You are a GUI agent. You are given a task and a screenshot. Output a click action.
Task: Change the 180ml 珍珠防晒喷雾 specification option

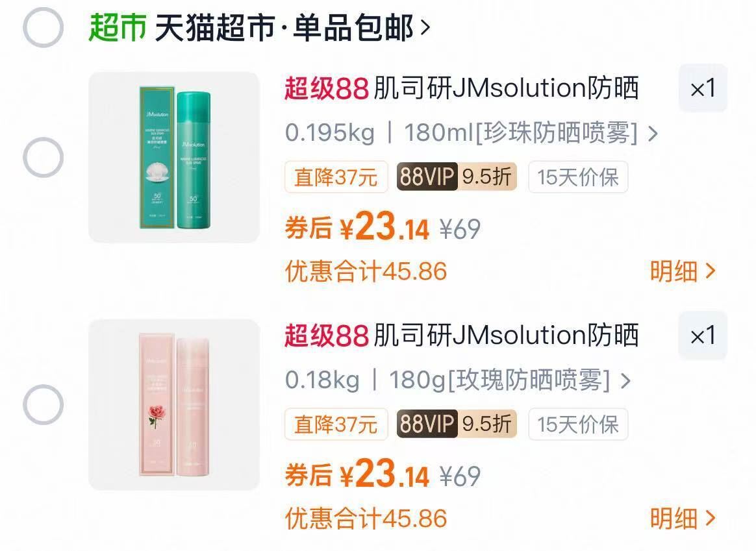pyautogui.click(x=471, y=133)
